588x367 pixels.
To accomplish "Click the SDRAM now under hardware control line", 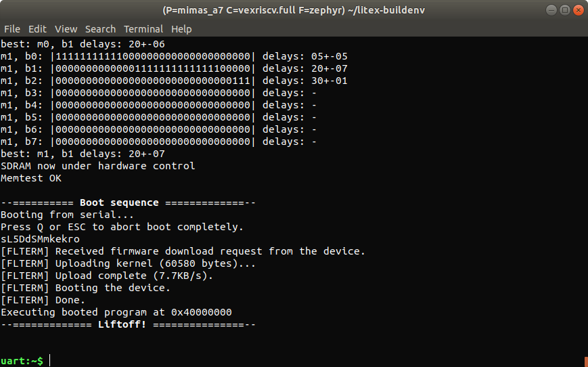I will (97, 166).
